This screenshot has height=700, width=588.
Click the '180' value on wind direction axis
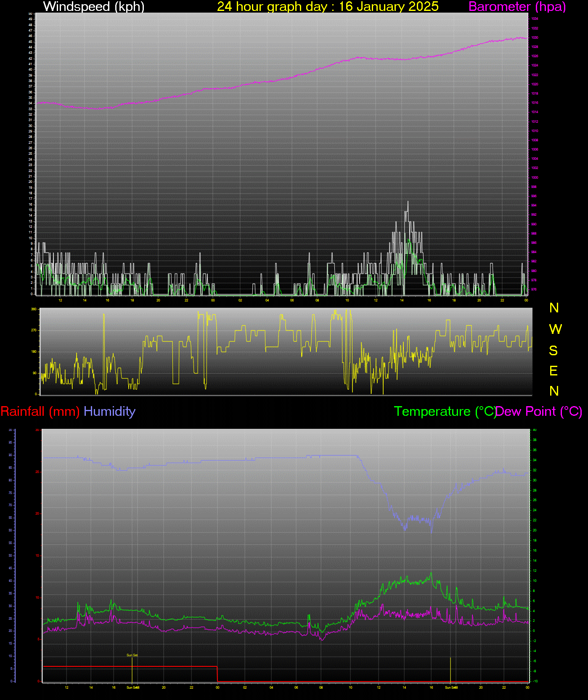coord(34,352)
